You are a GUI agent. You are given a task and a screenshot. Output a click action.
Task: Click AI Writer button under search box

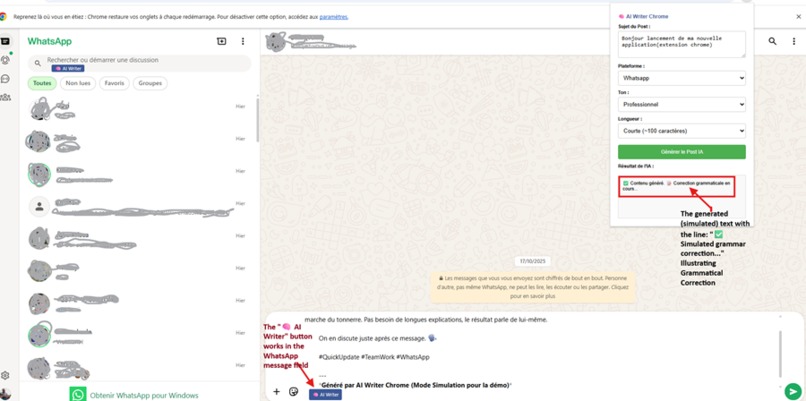coord(67,68)
